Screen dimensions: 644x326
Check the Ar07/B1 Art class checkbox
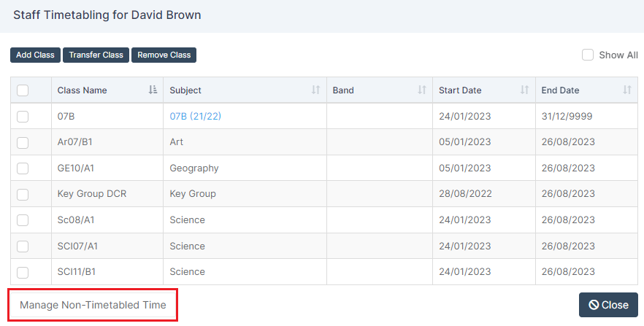point(23,142)
